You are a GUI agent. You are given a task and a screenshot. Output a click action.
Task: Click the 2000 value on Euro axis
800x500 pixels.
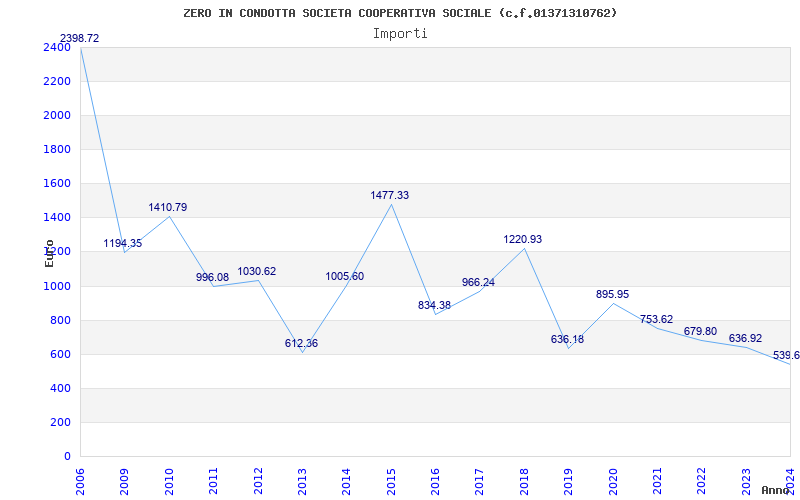57,115
